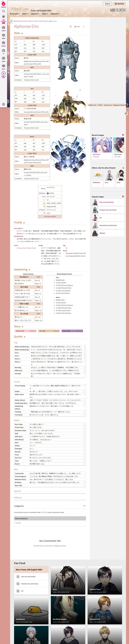
Task: Click the Sign In button
Action: [107, 4]
